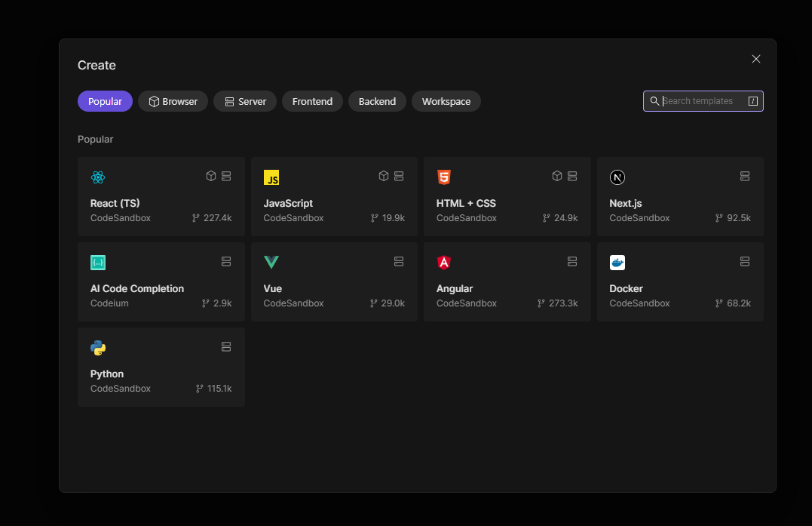Start a Vue template
The width and height of the screenshot is (812, 526).
click(x=334, y=282)
